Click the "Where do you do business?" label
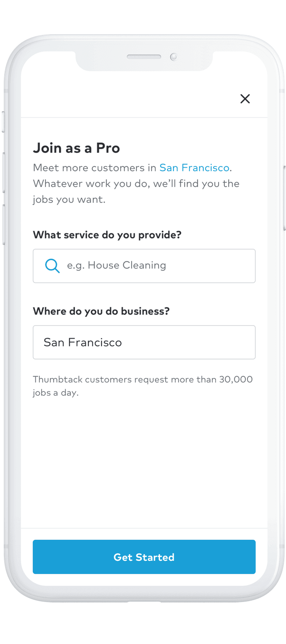Viewport: 286px width, 644px height. coord(101,311)
